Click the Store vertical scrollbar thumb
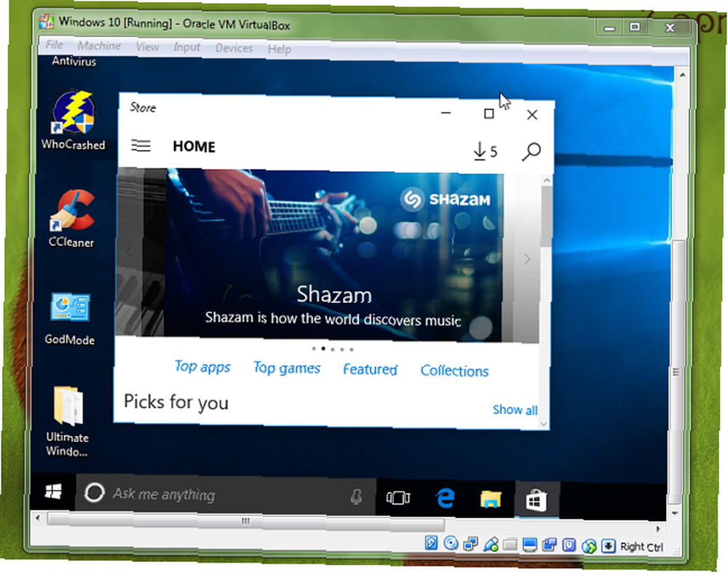Viewport: 728px width, 573px height. click(545, 216)
